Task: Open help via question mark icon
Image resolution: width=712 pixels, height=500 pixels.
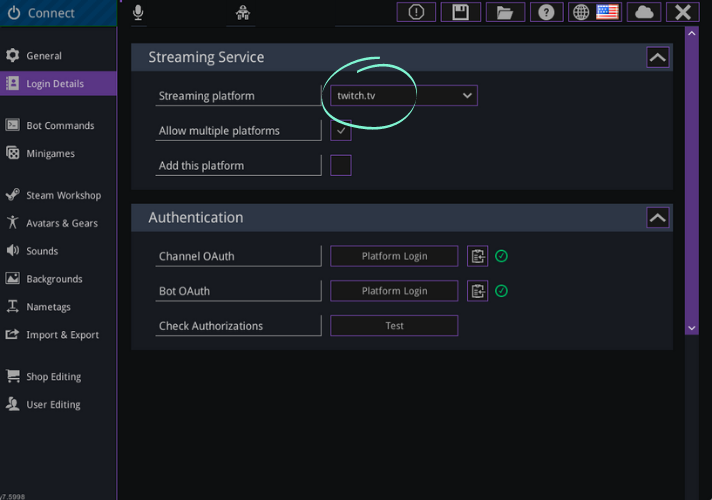Action: pyautogui.click(x=546, y=12)
